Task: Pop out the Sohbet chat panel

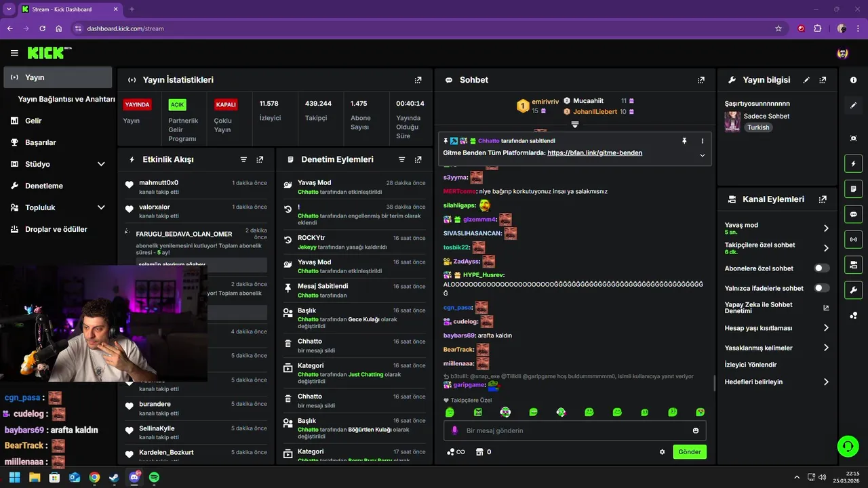Action: click(x=701, y=80)
